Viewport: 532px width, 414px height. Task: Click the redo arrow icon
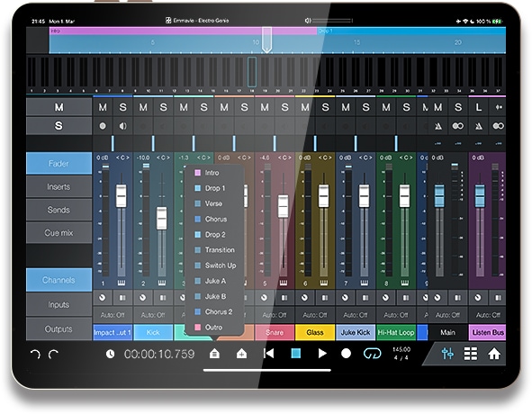point(53,354)
